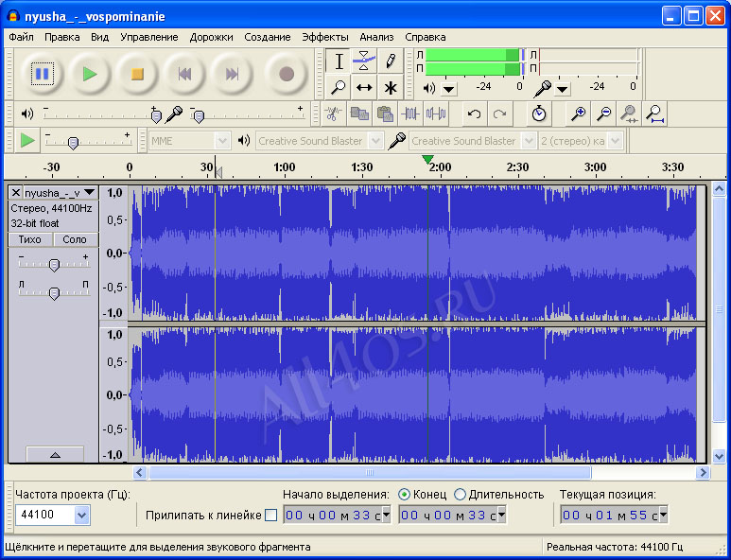Open the Создание menu
This screenshot has height=560, width=731.
tap(268, 37)
